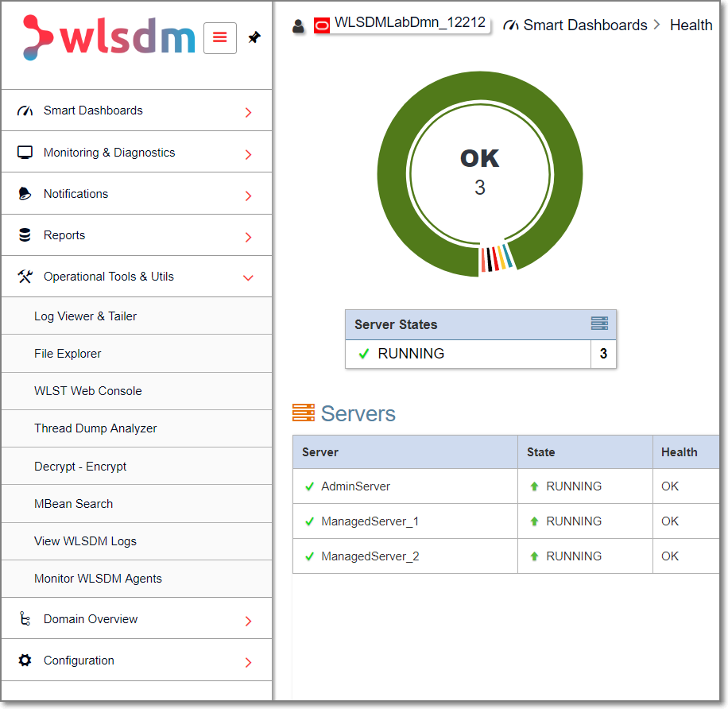Open ManagedServer_2 row

(506, 556)
